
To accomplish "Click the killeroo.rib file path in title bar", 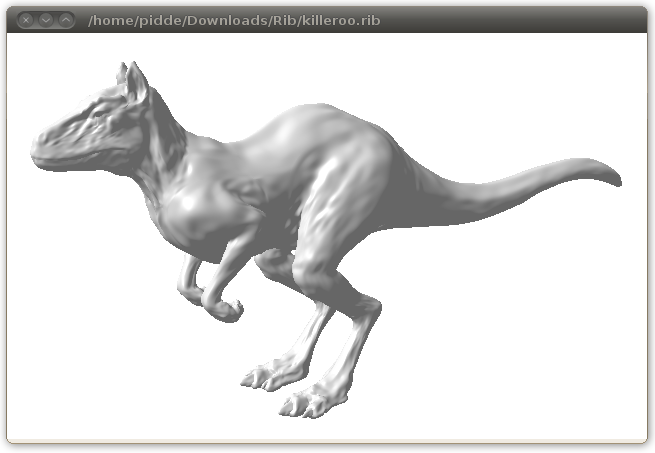I will [234, 20].
